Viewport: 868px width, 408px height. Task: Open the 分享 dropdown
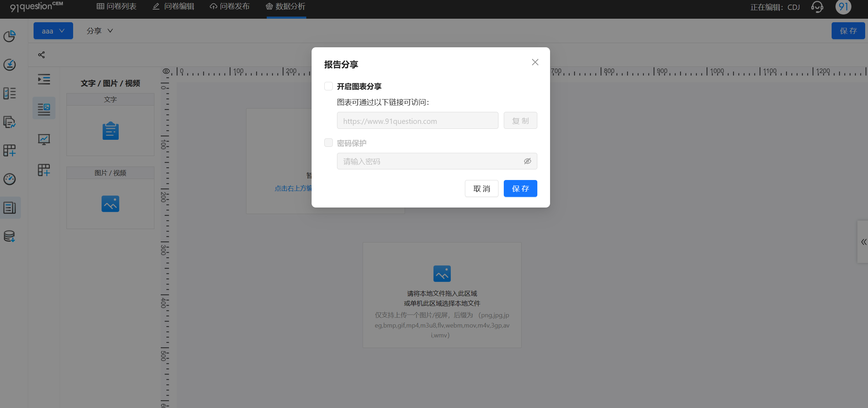(x=100, y=31)
